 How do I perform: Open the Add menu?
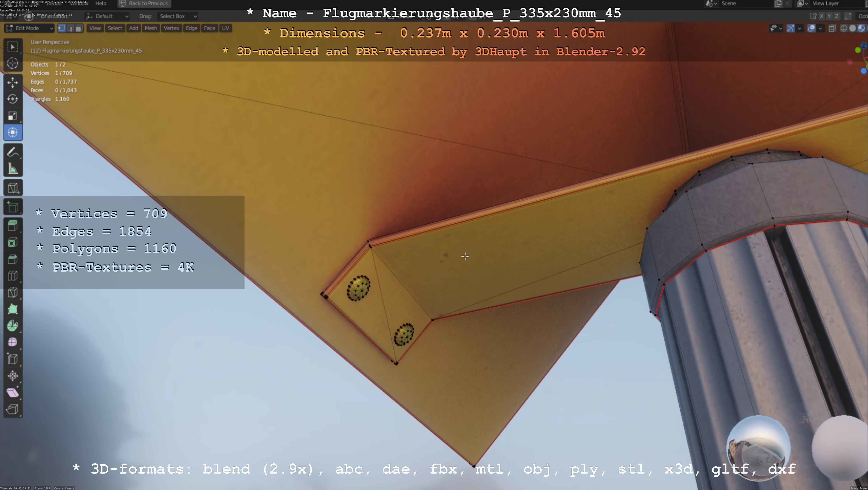point(134,28)
